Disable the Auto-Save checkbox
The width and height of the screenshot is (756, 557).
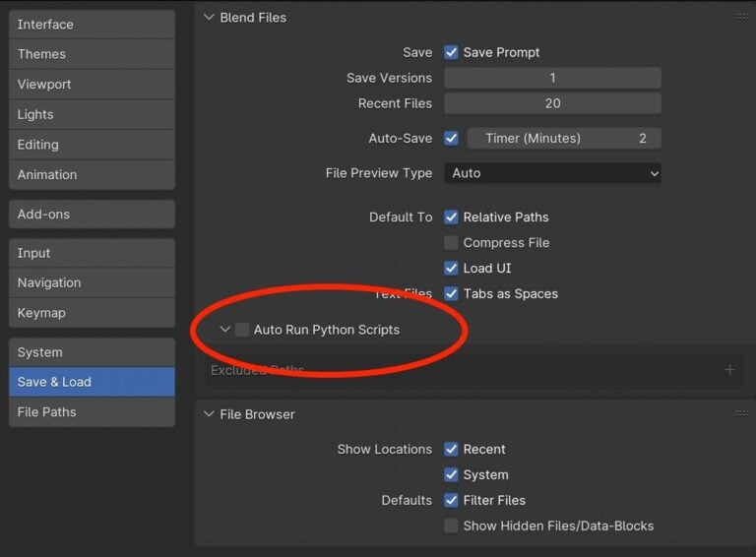[x=451, y=139]
